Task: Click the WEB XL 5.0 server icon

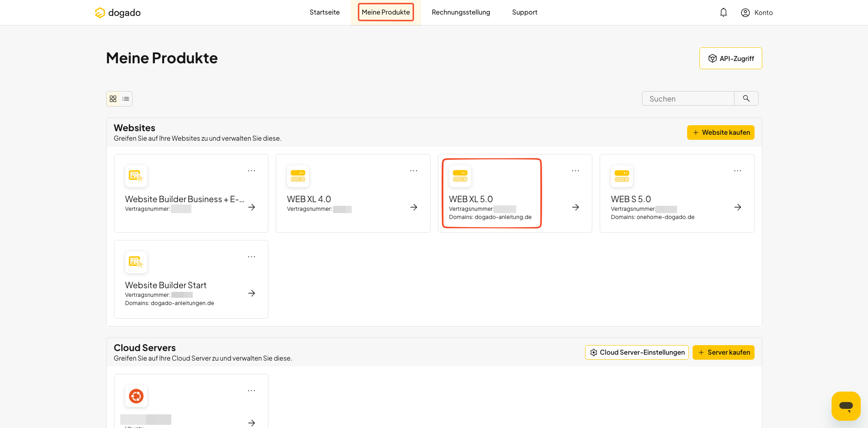Action: pos(460,176)
